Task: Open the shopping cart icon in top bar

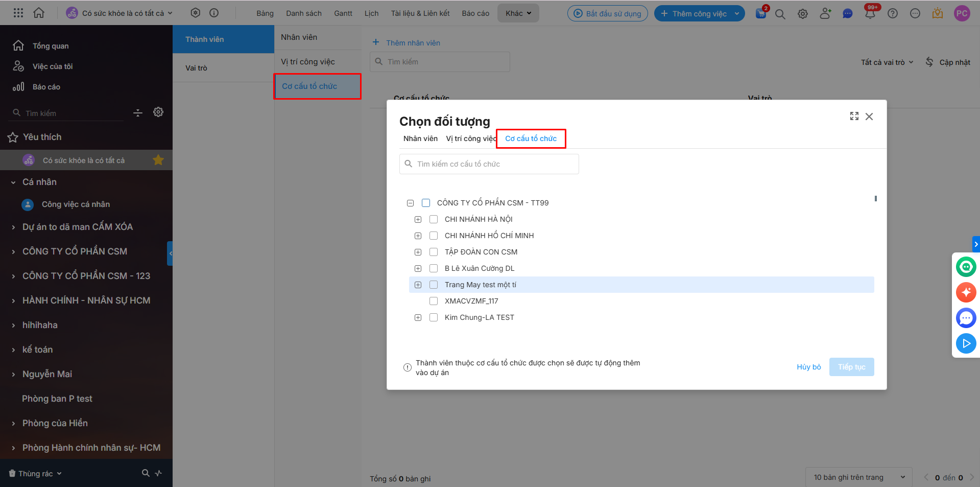Action: (x=760, y=14)
